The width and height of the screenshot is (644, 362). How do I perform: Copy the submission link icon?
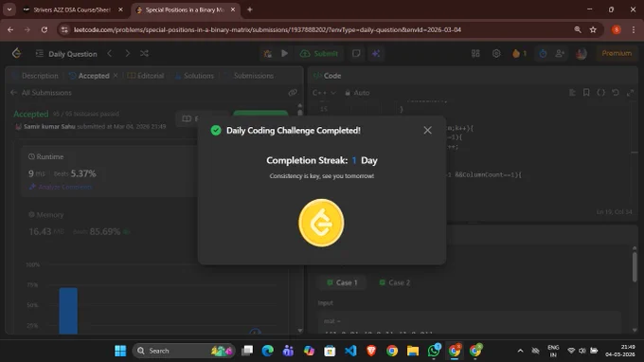[293, 93]
